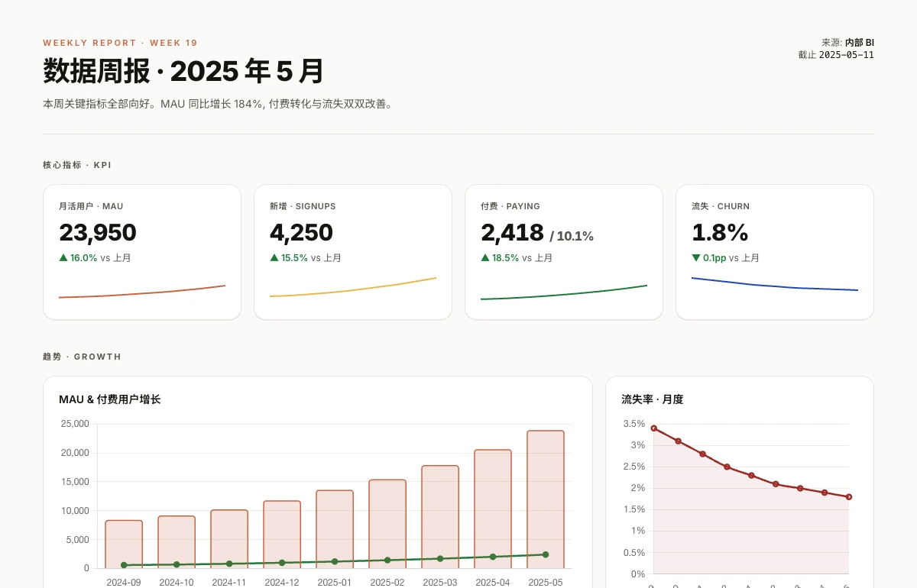Click the '18.5%' change figure
917x588 pixels.
506,258
